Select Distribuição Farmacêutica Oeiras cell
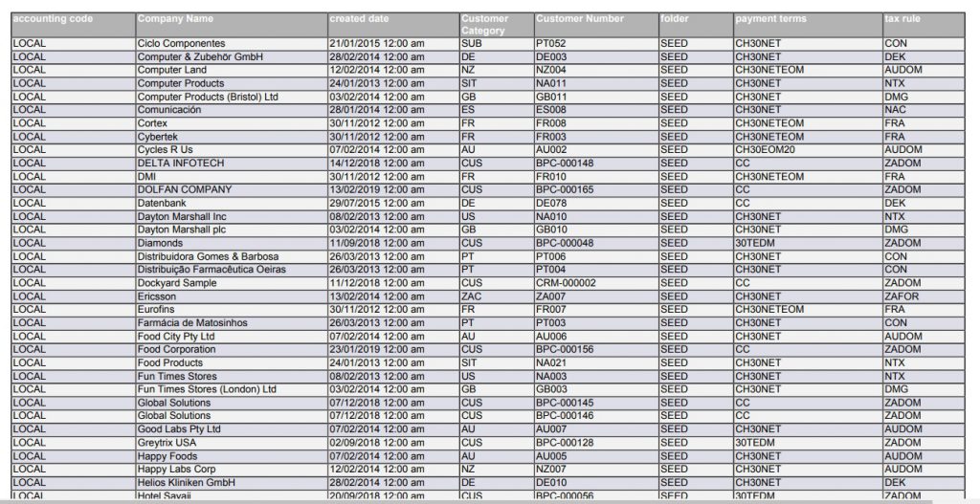Viewport: 980px width, 504px height. [232, 270]
